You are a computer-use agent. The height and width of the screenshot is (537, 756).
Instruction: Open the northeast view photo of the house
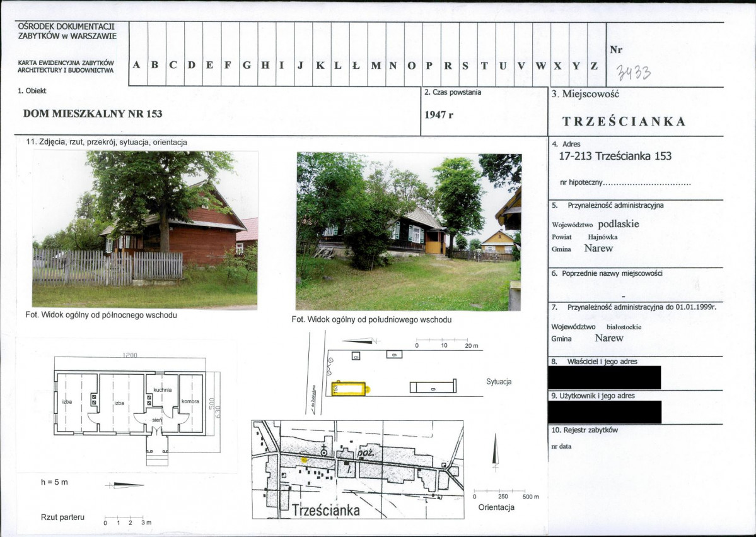point(145,230)
